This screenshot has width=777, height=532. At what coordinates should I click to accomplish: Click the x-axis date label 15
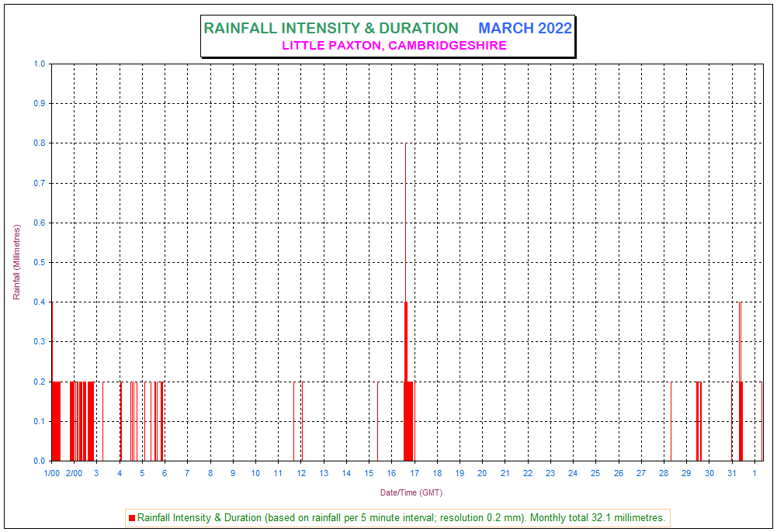click(x=369, y=473)
